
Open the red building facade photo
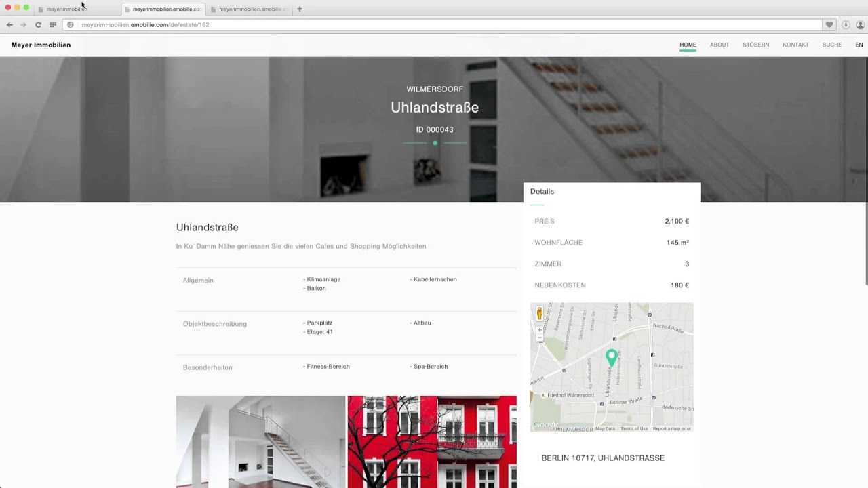click(x=432, y=442)
